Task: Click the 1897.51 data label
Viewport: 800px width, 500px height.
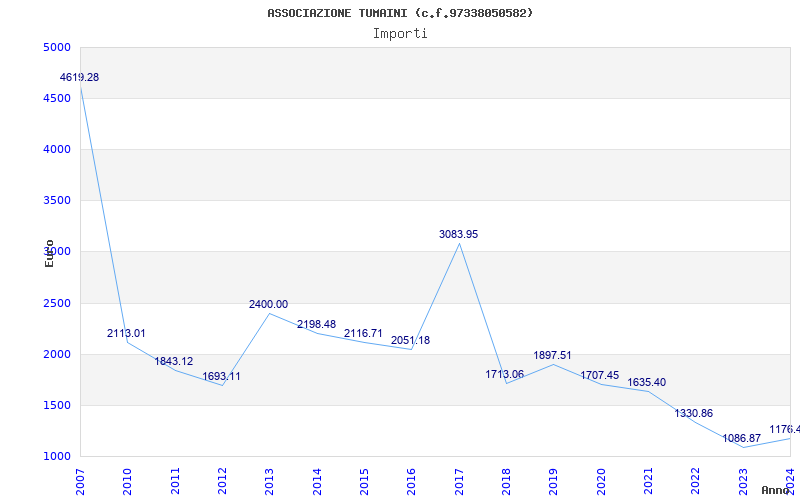Action: point(553,355)
